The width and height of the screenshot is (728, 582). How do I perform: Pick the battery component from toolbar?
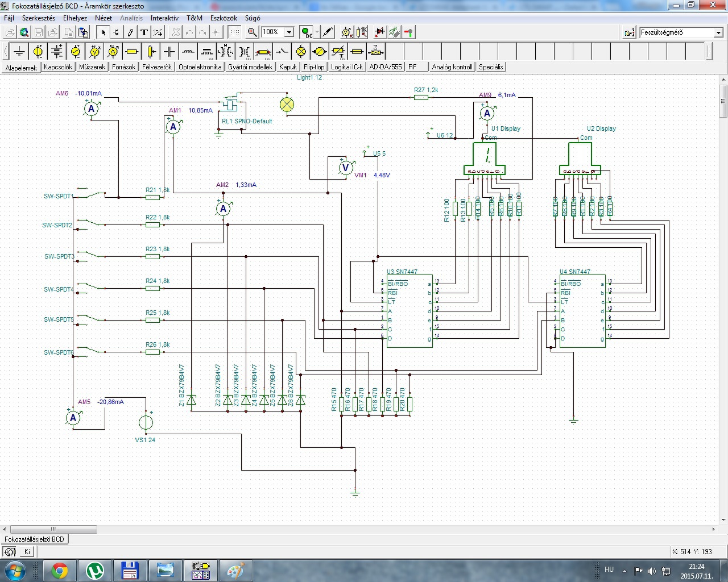point(57,52)
